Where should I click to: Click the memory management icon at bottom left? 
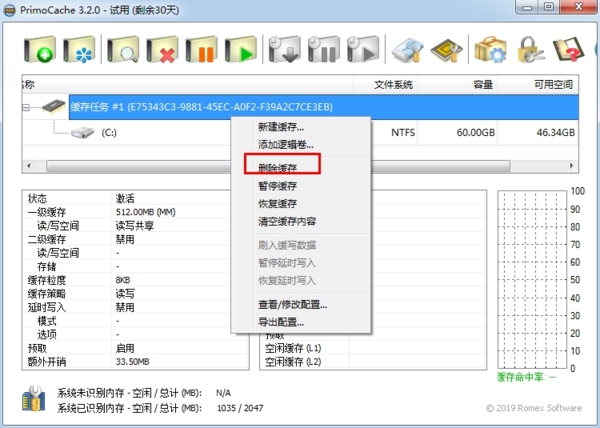click(34, 399)
